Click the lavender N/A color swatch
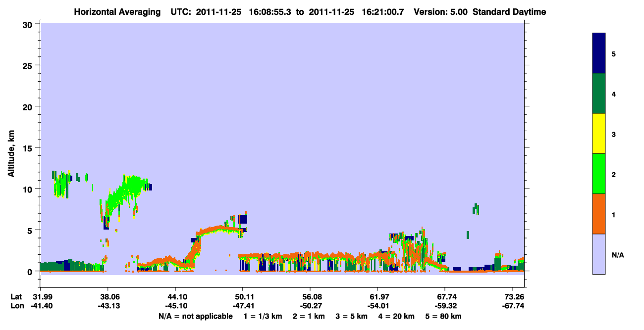Viewport: 644px width, 330px height. click(599, 254)
